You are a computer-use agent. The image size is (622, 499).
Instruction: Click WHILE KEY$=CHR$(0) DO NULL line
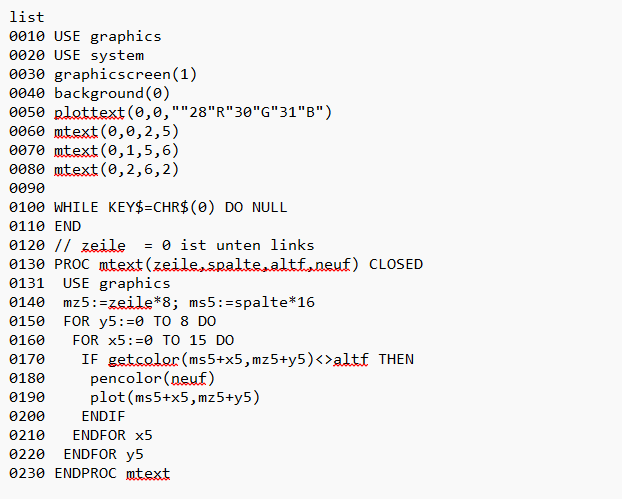[x=171, y=207]
